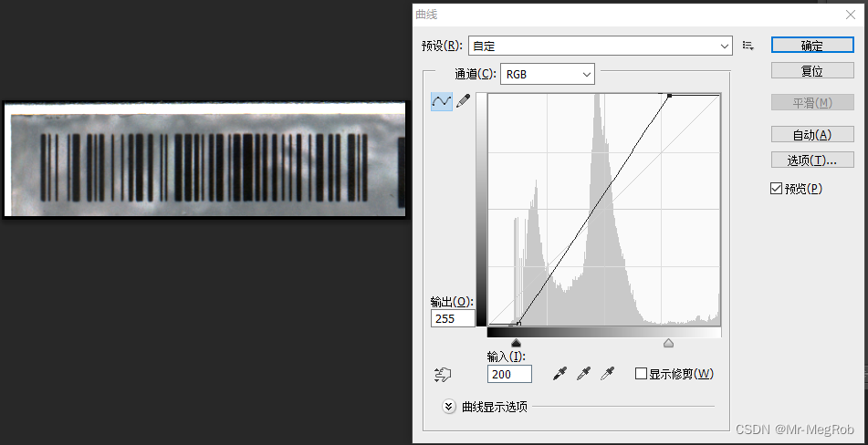This screenshot has height=445, width=868.
Task: Click the barcode image on canvas
Action: coord(204,160)
